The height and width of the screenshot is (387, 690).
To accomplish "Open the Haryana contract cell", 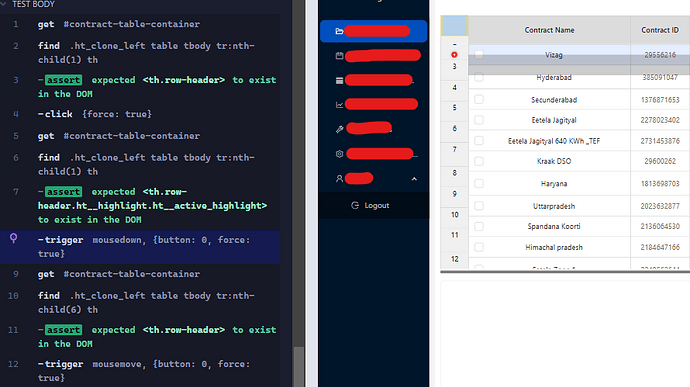I will [x=554, y=184].
